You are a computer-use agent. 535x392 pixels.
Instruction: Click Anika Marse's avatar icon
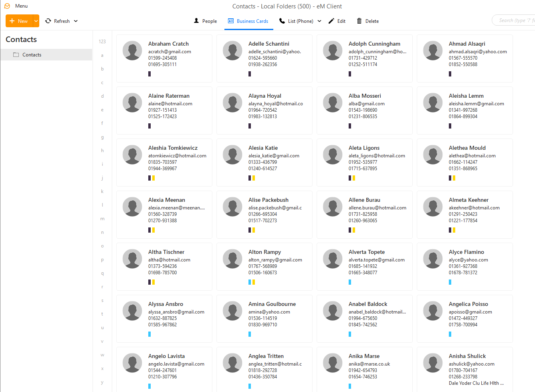[x=333, y=364]
